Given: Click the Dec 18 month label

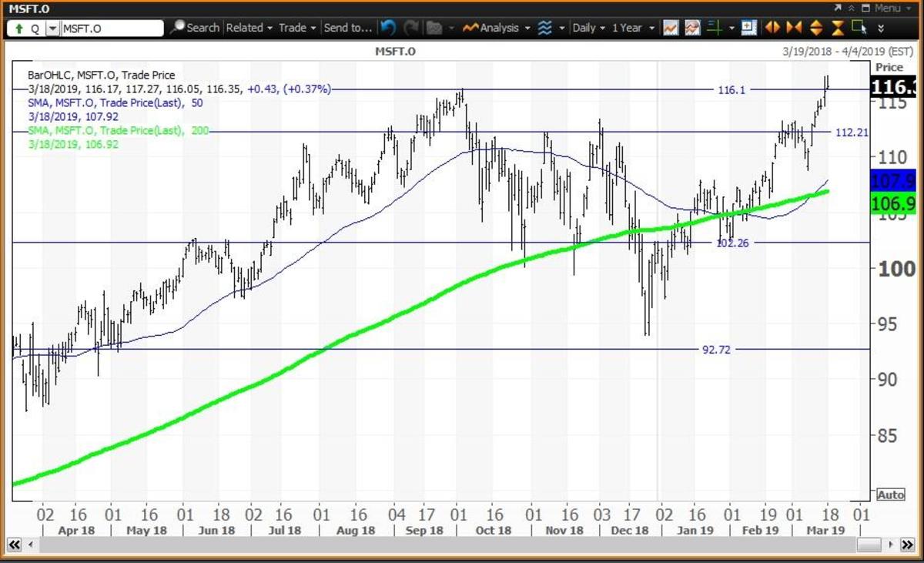Looking at the screenshot, I should click(630, 530).
